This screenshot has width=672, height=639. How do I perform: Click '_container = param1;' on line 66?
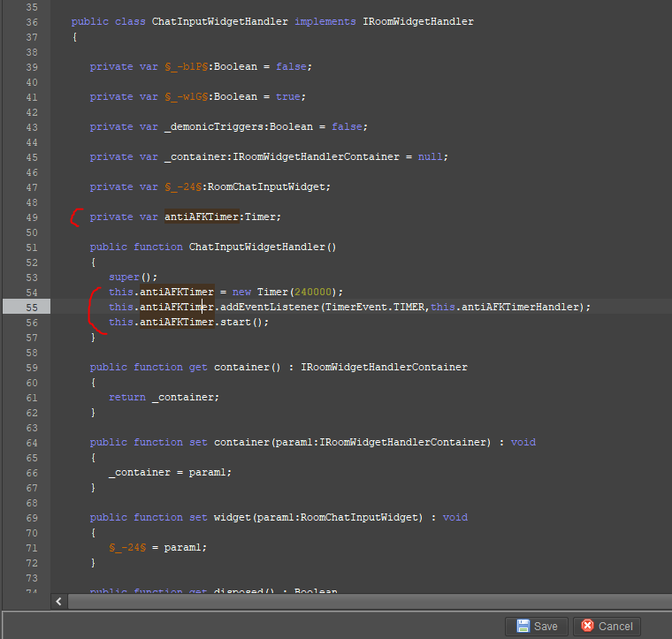[170, 472]
